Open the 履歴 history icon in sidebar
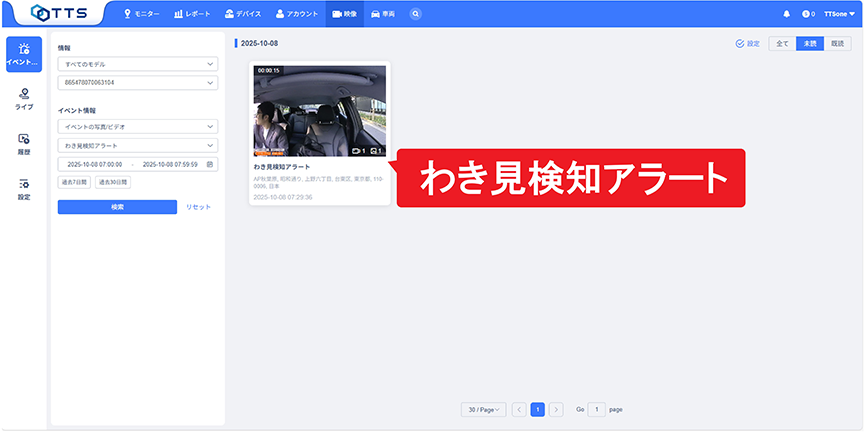This screenshot has height=432, width=864. (24, 143)
